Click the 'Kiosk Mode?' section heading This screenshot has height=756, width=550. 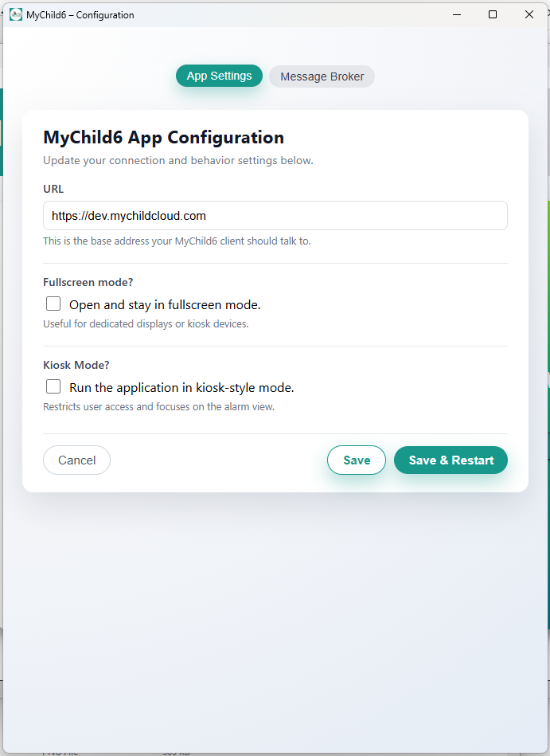(x=76, y=365)
